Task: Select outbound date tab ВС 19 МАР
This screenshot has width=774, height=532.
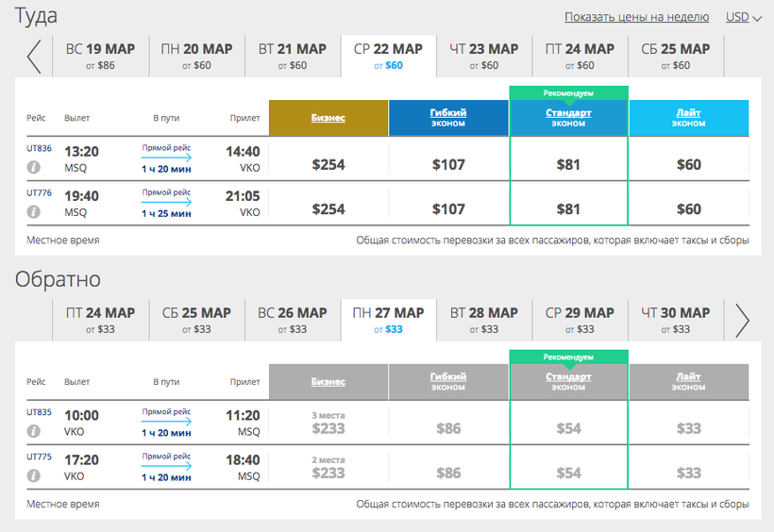Action: (x=100, y=57)
